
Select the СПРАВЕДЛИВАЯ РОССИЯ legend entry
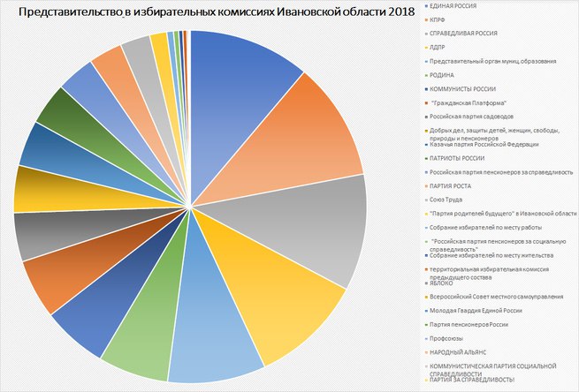(461, 34)
